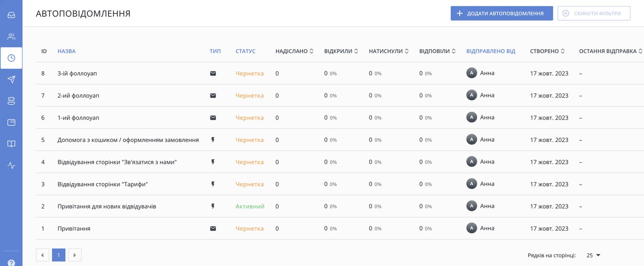Filter by Статус column header
Viewport: 644px width, 266px height.
(x=245, y=51)
